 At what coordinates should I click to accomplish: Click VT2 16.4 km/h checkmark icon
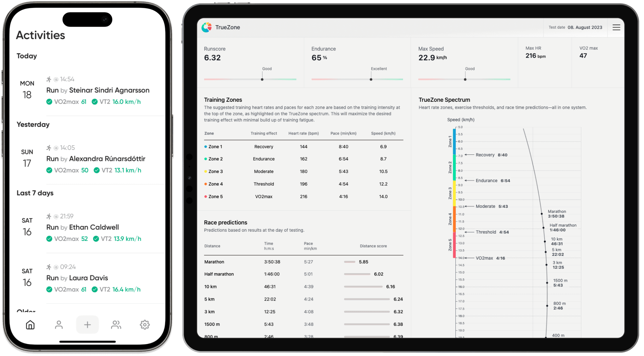click(94, 290)
